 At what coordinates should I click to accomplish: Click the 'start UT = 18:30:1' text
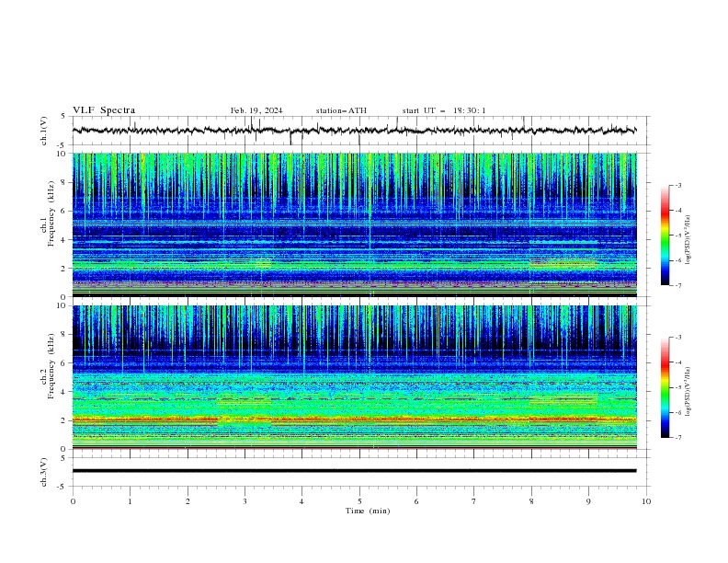click(444, 110)
